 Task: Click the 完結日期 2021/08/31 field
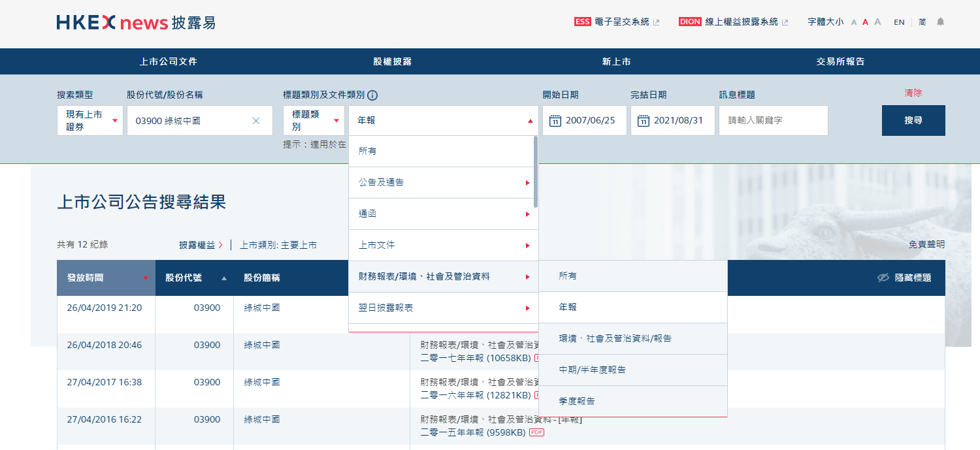(672, 121)
